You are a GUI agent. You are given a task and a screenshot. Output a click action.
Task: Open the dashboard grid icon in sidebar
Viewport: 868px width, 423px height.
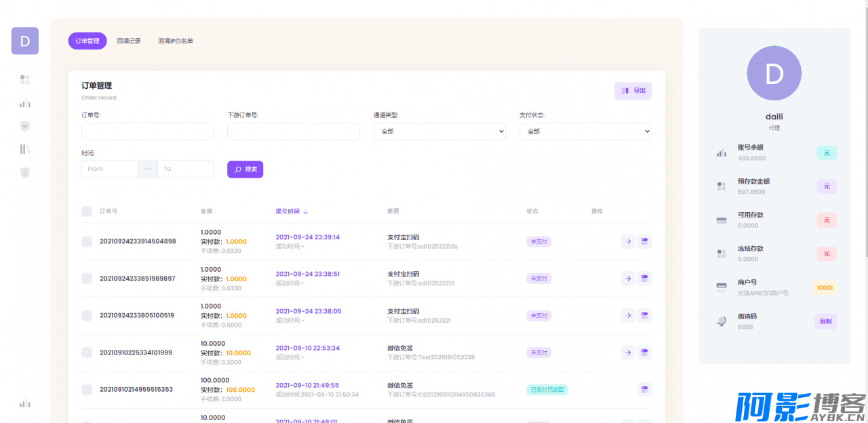click(x=25, y=80)
